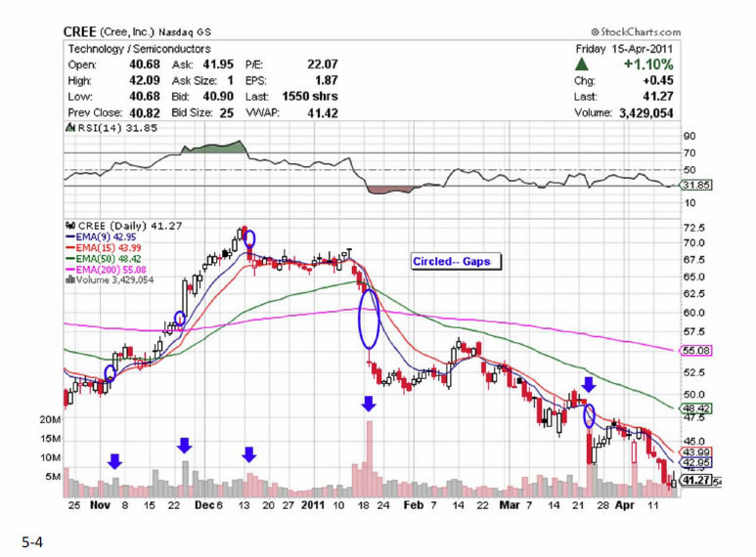The width and height of the screenshot is (756, 557).
Task: Click the EPS value 1.87
Action: (327, 80)
